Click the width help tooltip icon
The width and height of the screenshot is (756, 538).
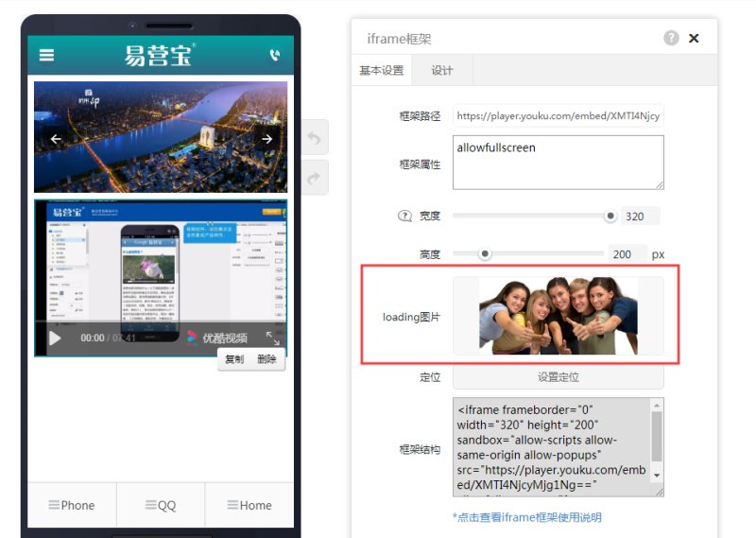click(x=404, y=216)
